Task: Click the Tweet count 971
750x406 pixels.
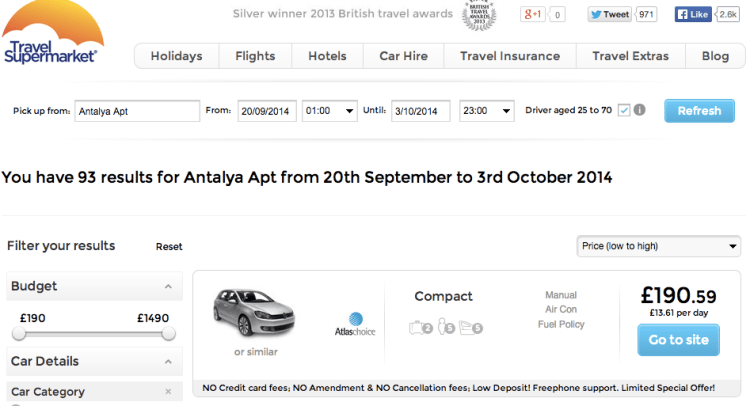Action: point(646,14)
